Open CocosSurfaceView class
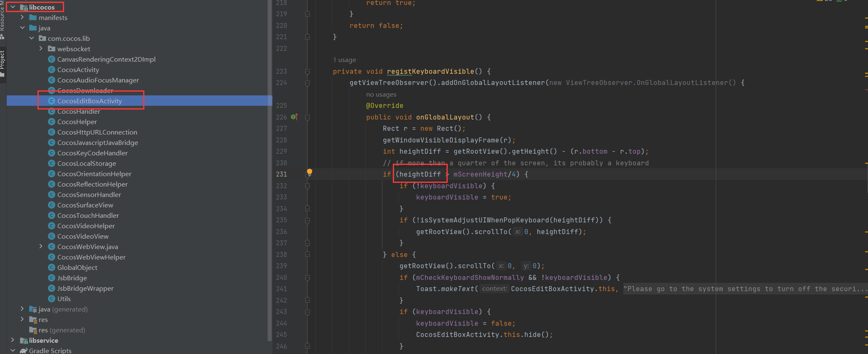The width and height of the screenshot is (868, 354). 85,205
